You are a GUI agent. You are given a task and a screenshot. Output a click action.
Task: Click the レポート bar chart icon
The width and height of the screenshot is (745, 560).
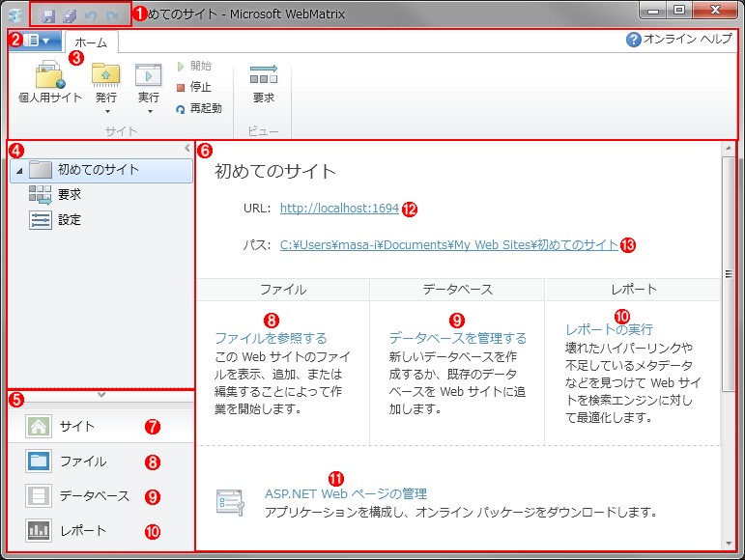[39, 531]
